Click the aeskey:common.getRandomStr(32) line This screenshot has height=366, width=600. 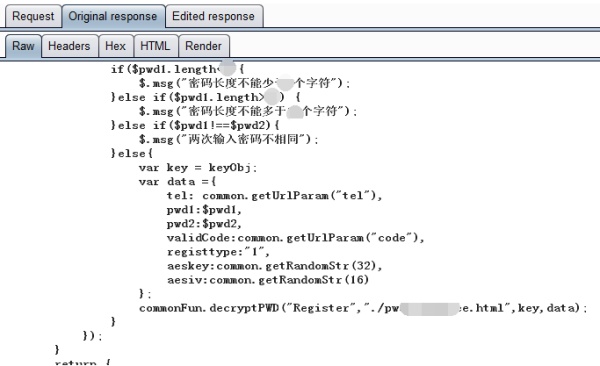274,266
